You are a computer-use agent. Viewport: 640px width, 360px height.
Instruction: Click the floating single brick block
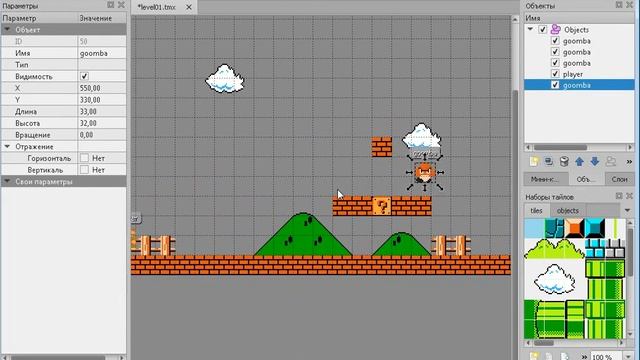[382, 147]
